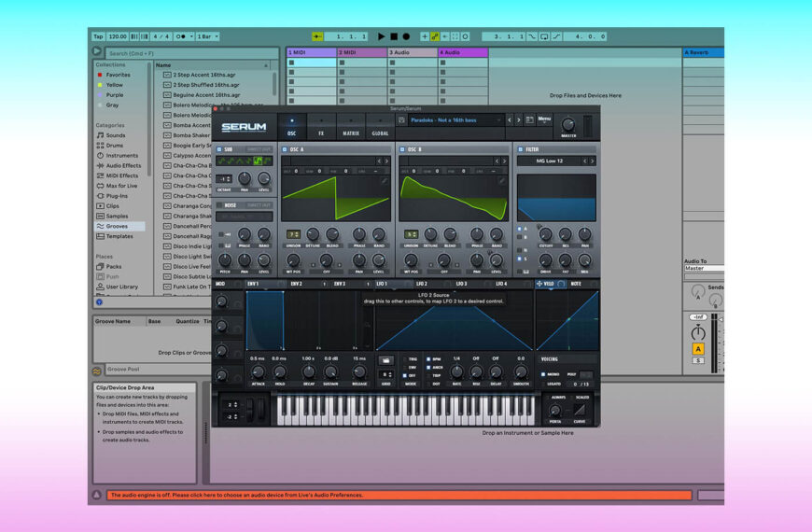The width and height of the screenshot is (812, 532).
Task: Select next OSC B wavetable arrow
Action: click(x=504, y=161)
